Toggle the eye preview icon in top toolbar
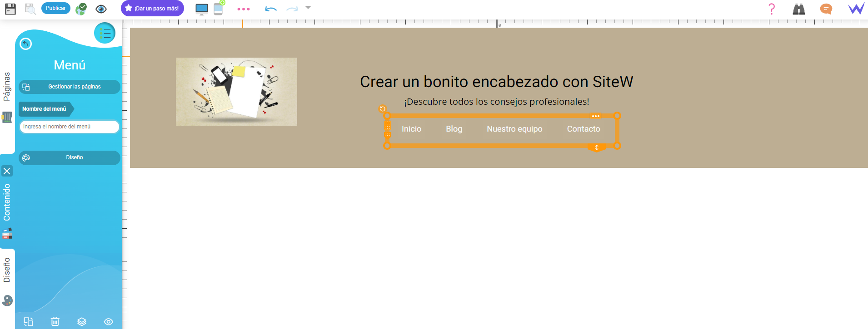 pyautogui.click(x=101, y=9)
